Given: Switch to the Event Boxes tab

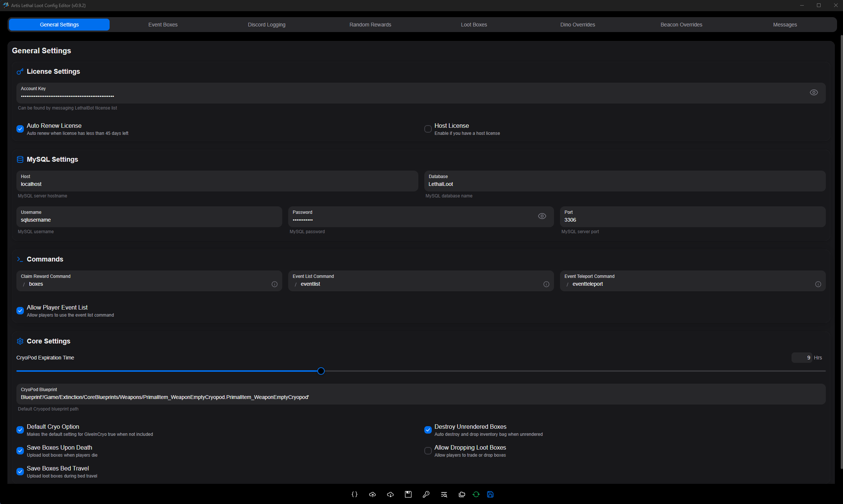Looking at the screenshot, I should click(x=163, y=25).
